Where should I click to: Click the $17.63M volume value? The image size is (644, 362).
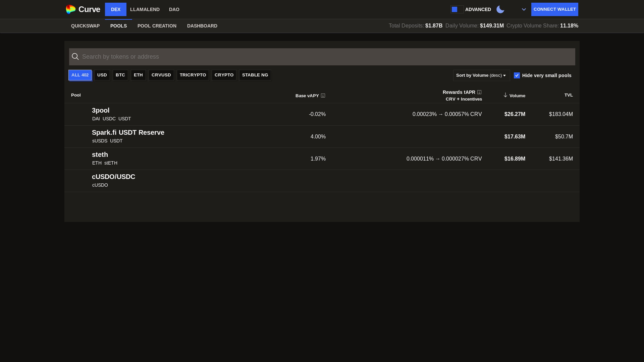515,137
